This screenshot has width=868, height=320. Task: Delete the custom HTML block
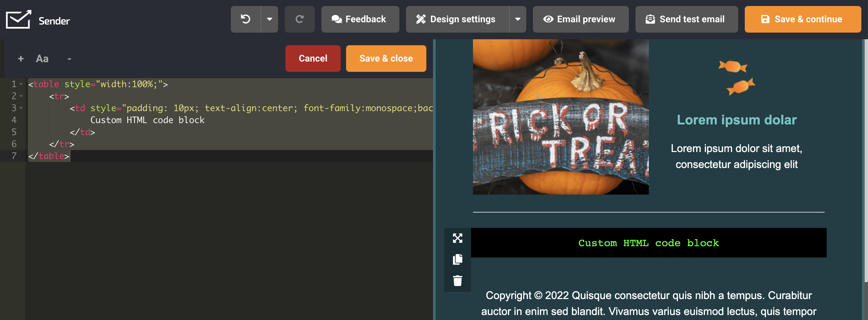457,281
